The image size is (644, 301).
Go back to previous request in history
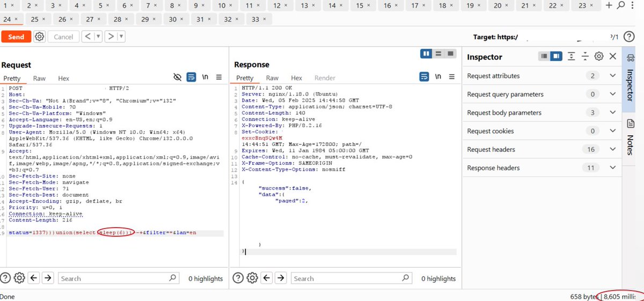(89, 37)
